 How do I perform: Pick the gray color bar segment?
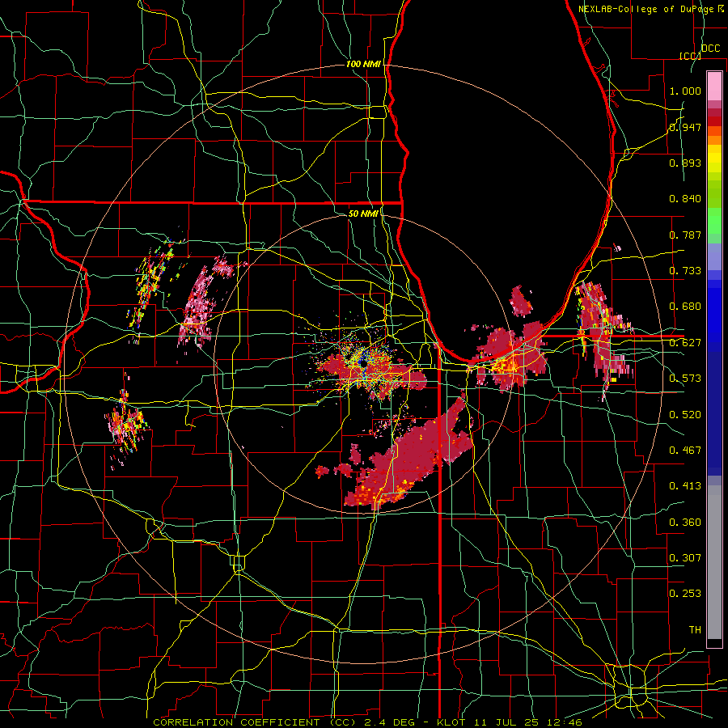pos(714,562)
